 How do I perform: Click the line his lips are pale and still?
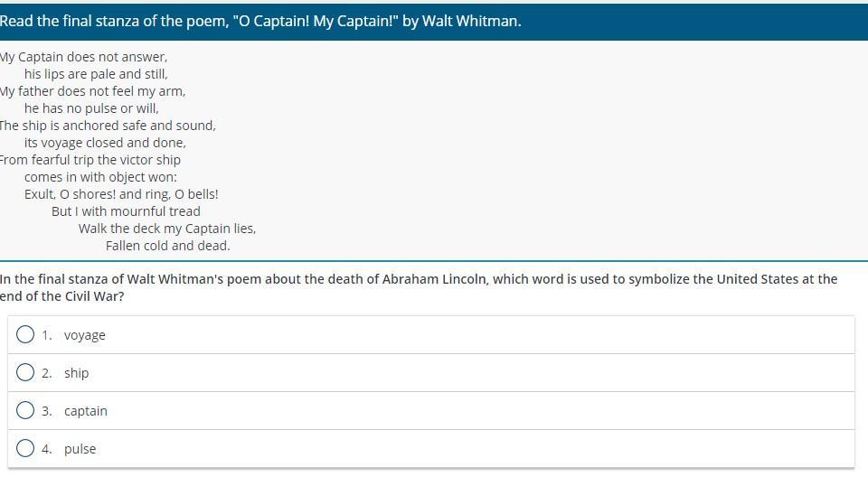click(x=96, y=74)
